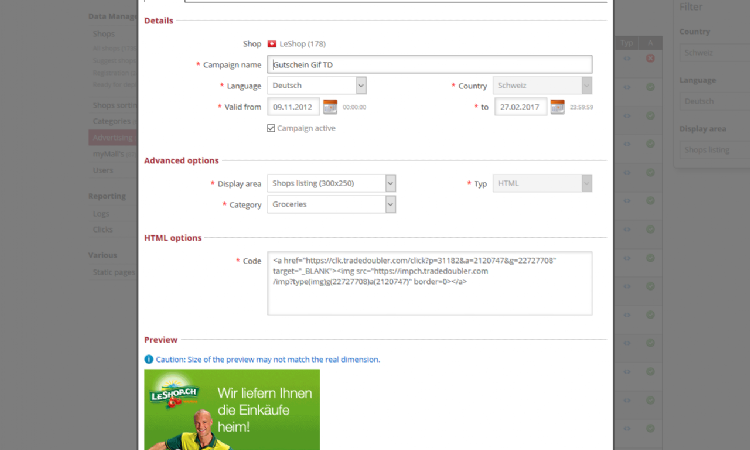The image size is (750, 450).
Task: Click inside the HTML Code textarea
Action: tap(429, 282)
